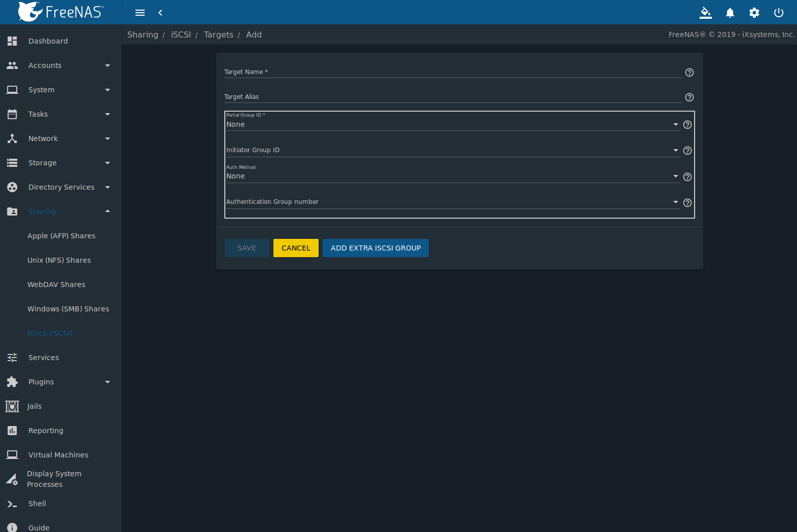Click the Jails icon
Screen dimensions: 797x532
pos(12,406)
